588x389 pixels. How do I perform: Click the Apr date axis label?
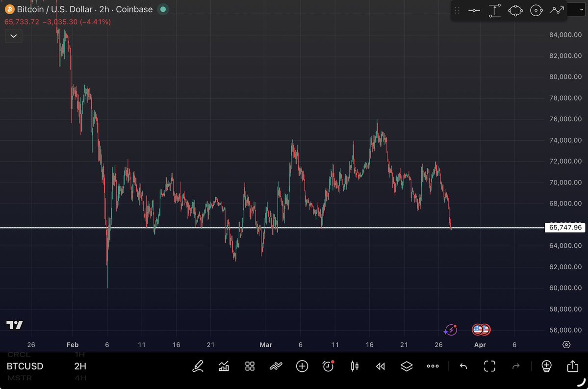(x=480, y=345)
